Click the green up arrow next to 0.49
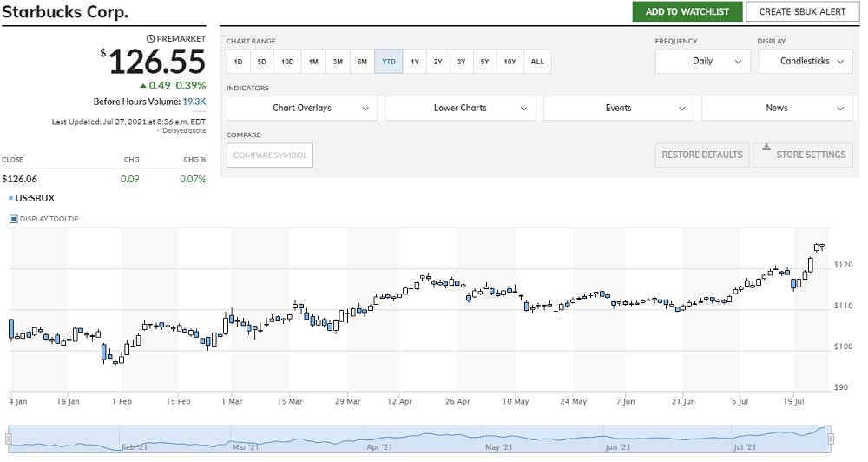The height and width of the screenshot is (462, 868). coord(143,86)
